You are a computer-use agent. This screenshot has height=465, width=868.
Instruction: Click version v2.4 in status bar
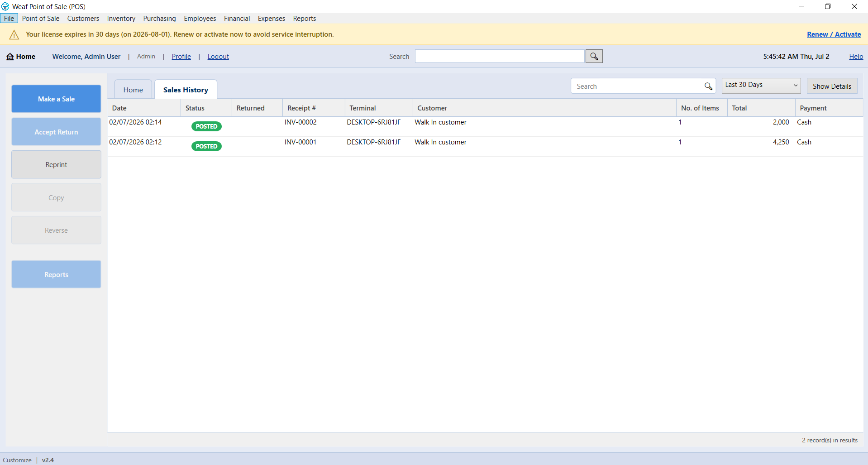[48, 460]
